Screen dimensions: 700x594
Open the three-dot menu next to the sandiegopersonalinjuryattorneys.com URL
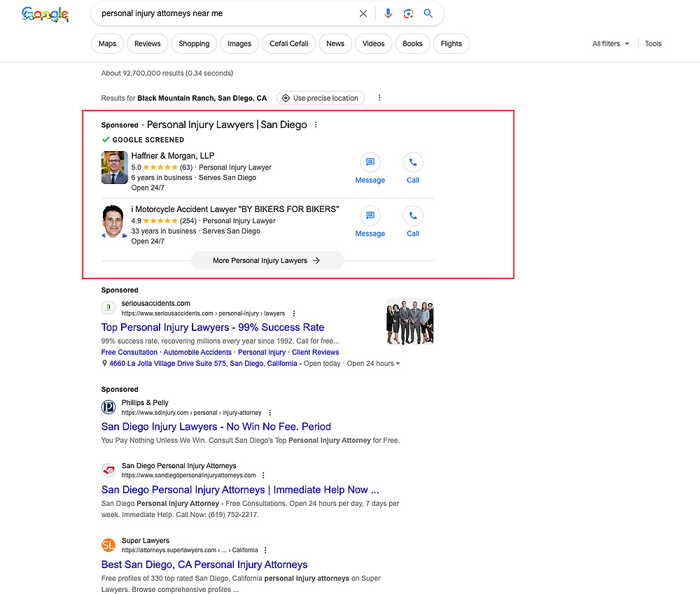pyautogui.click(x=263, y=475)
